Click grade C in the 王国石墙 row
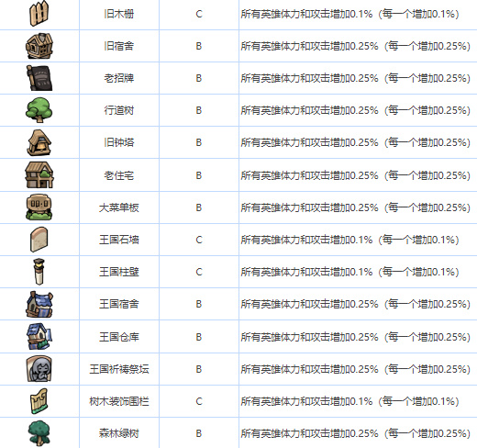The image size is (477, 448). 199,240
